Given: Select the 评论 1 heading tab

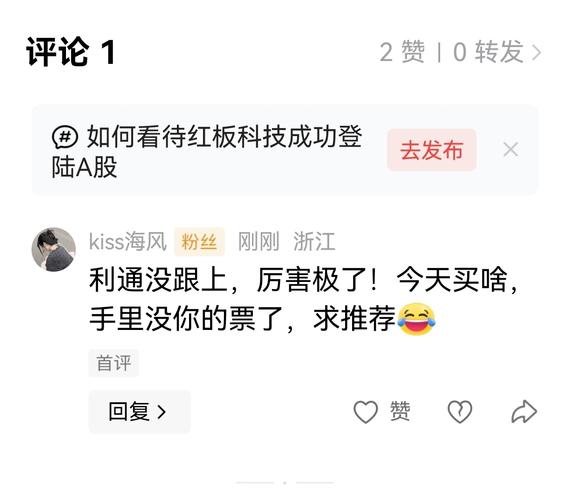Looking at the screenshot, I should 71,53.
